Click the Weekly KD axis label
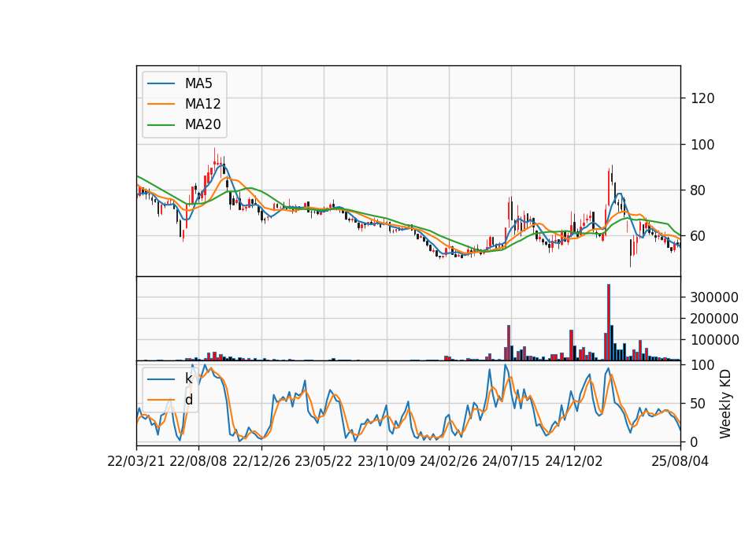 point(724,404)
